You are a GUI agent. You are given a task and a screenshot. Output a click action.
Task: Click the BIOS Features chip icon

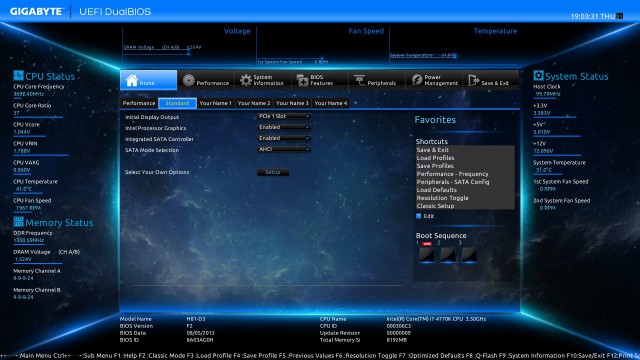pyautogui.click(x=302, y=80)
